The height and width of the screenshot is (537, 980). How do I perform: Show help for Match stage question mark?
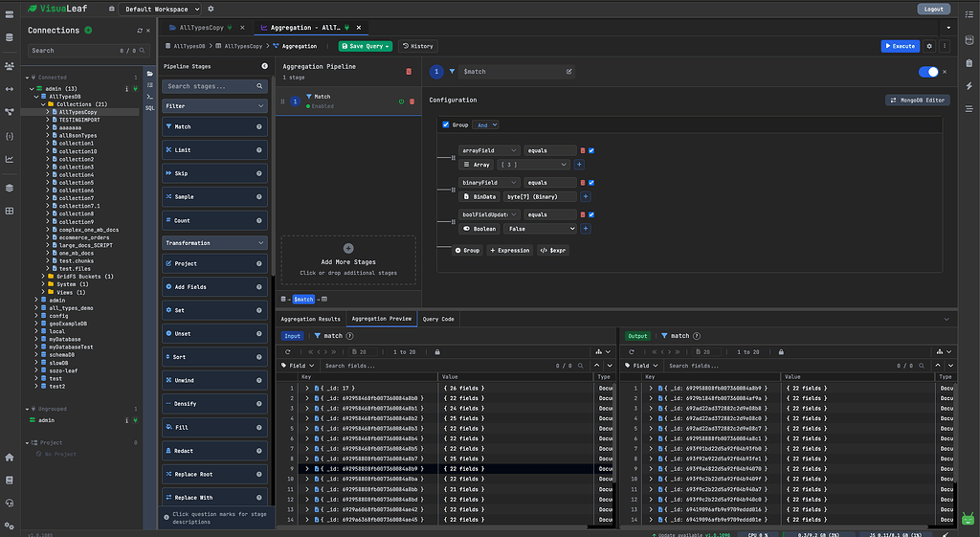pyautogui.click(x=258, y=127)
